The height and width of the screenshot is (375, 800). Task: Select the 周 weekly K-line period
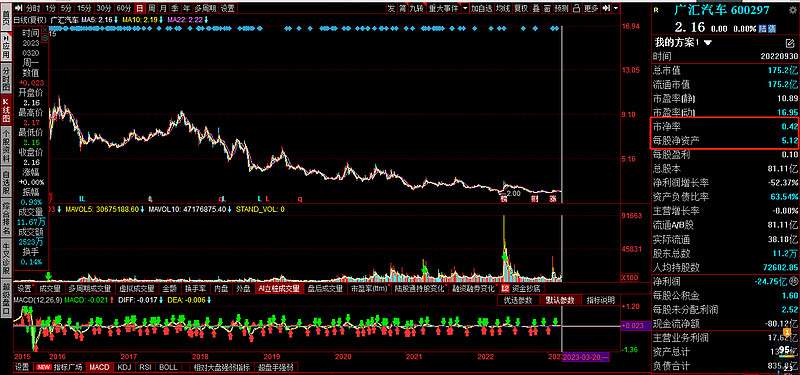[152, 8]
